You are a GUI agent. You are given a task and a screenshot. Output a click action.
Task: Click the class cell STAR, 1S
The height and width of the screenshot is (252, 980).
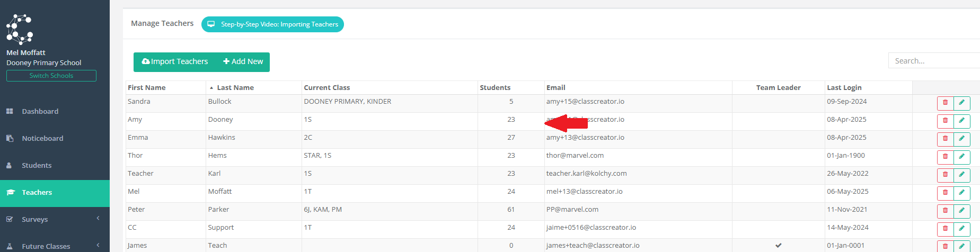(x=317, y=155)
